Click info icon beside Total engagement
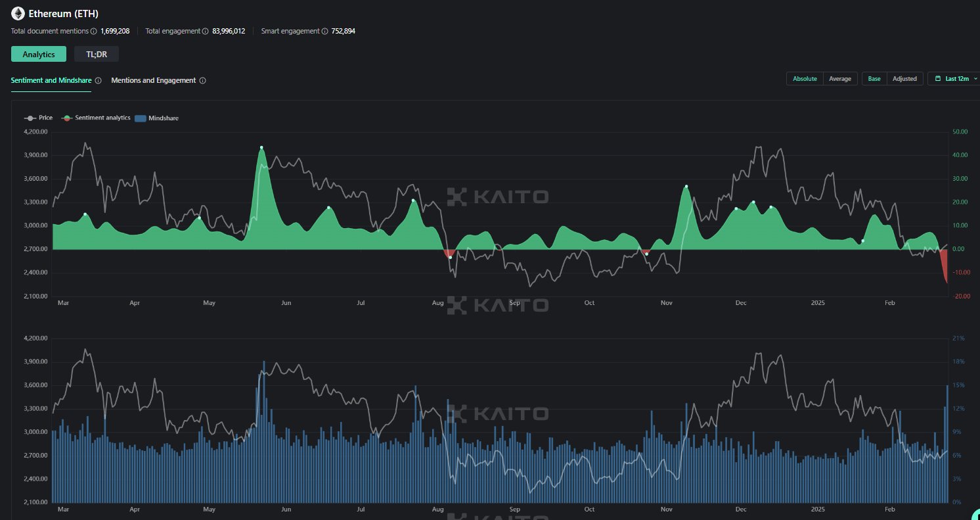The image size is (980, 520). click(206, 31)
